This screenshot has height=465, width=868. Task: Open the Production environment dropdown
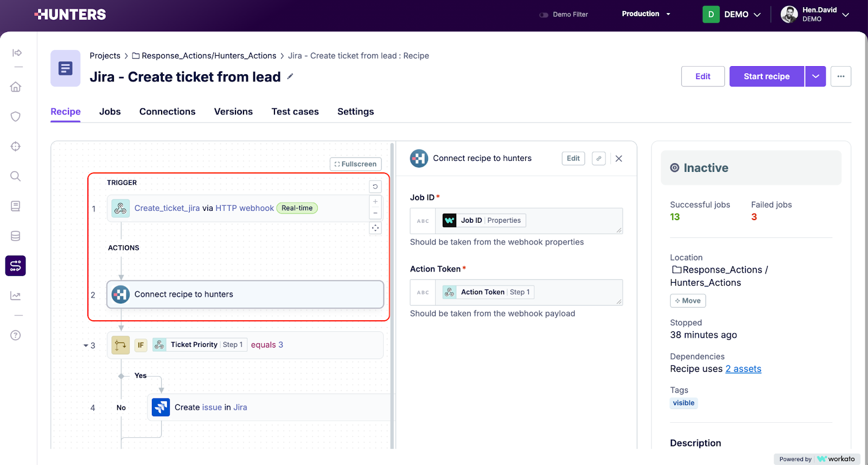pos(646,14)
